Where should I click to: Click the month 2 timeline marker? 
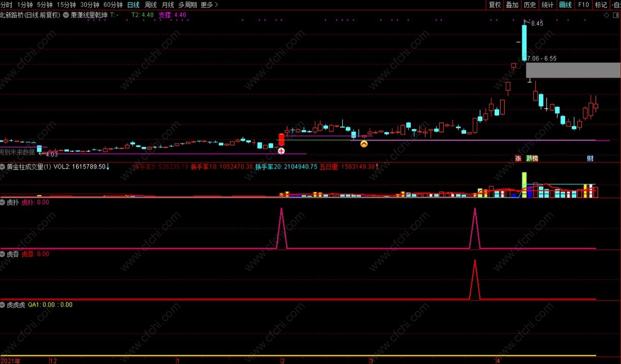coord(283,360)
